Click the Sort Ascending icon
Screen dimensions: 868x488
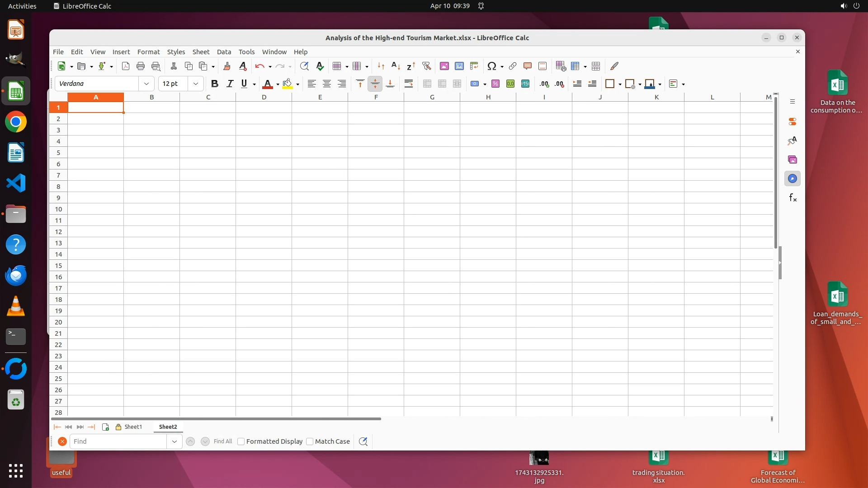coord(396,66)
